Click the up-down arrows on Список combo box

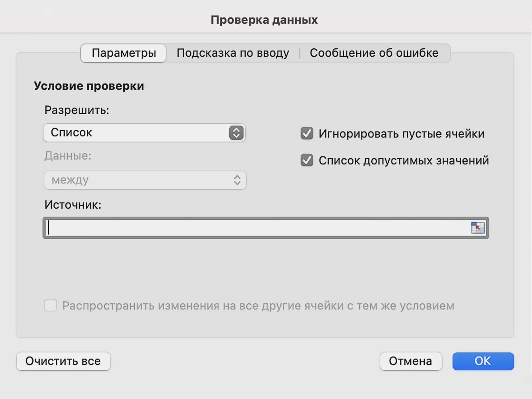236,133
